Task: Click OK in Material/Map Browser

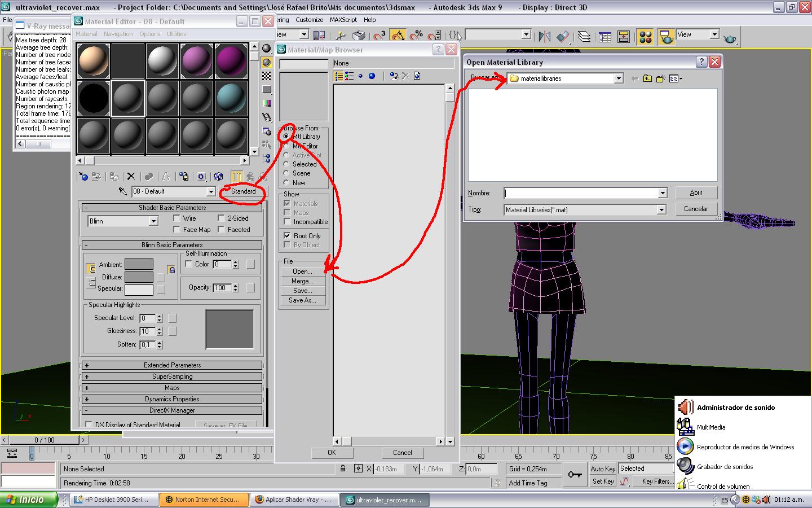Action: (x=332, y=453)
